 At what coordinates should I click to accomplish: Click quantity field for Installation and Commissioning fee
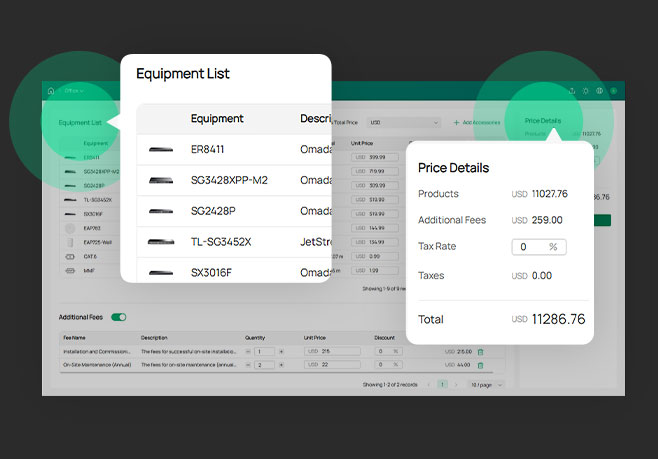pos(264,352)
